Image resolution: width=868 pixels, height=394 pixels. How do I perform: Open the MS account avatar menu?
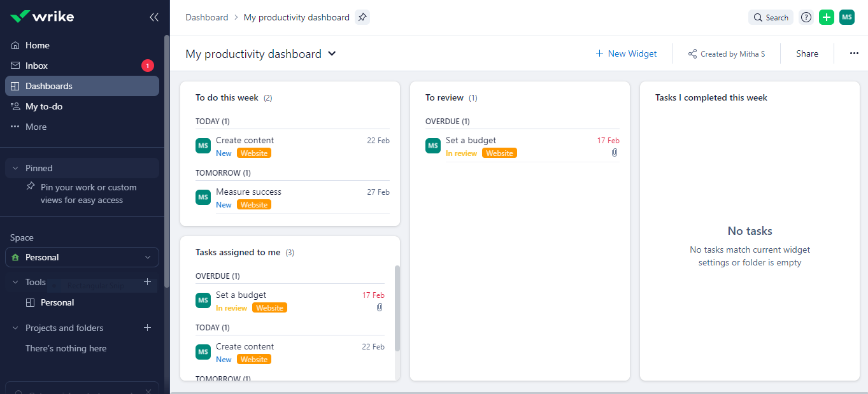click(846, 17)
